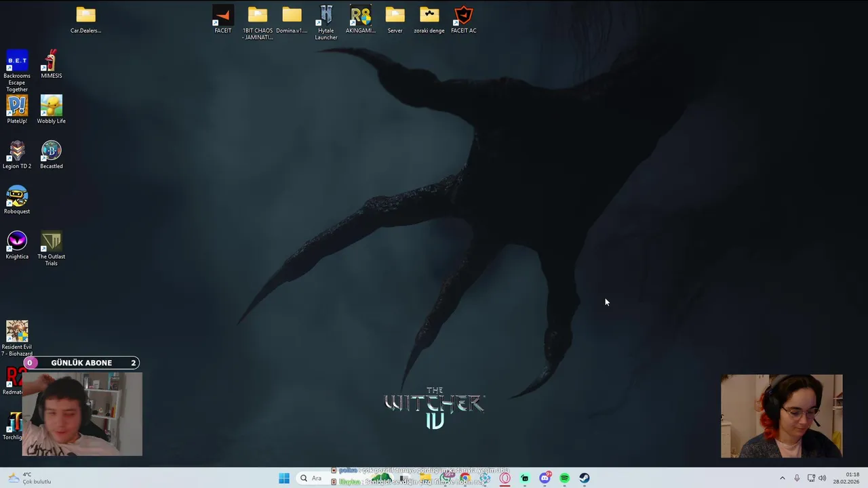Click the left webcam overlay thumbnail
This screenshot has width=868, height=488.
[82, 413]
